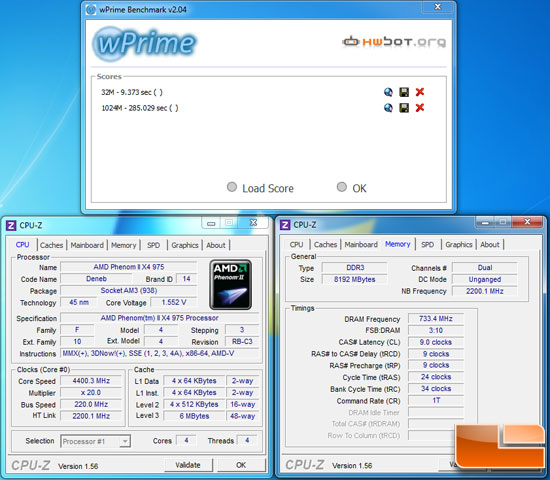Click the CPU-Z icon in right window title bar

[285, 225]
